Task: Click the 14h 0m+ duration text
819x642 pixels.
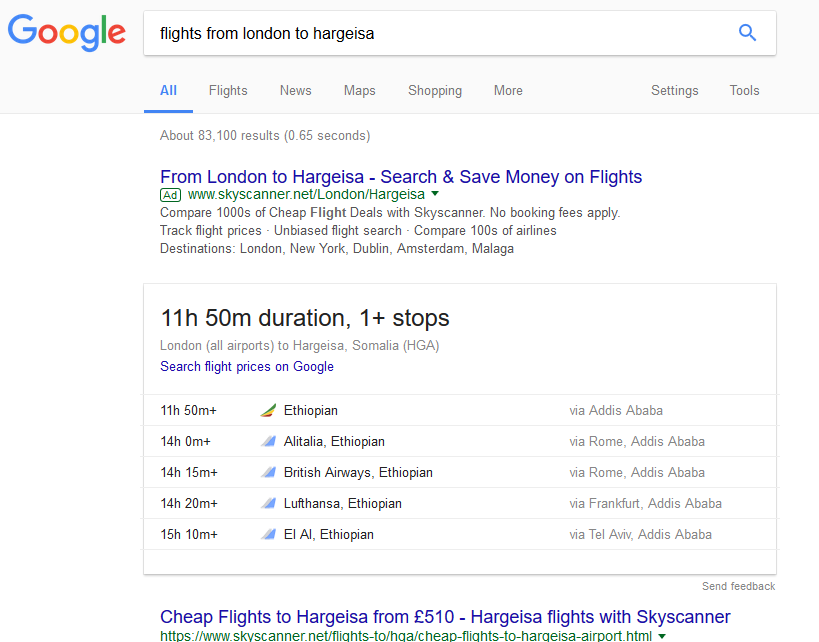Action: [185, 441]
